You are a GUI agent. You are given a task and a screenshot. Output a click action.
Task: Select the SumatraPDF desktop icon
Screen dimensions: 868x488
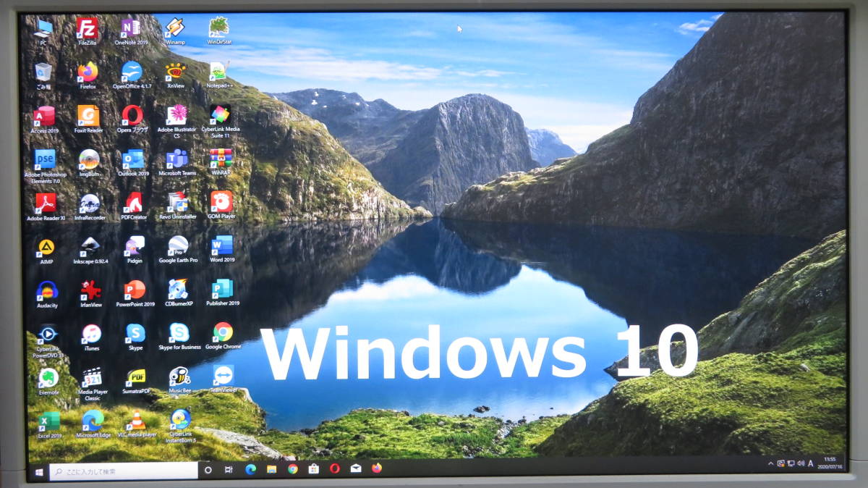click(136, 381)
